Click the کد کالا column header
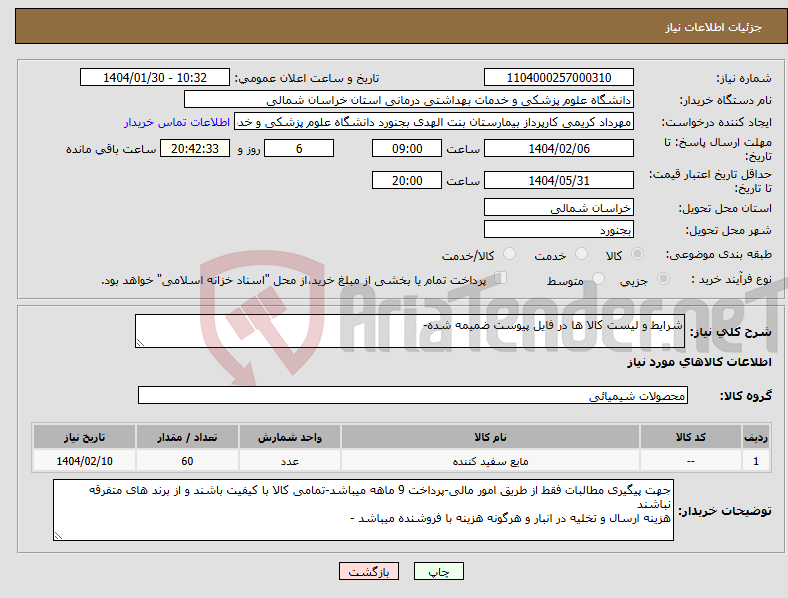The image size is (788, 598). (x=691, y=437)
